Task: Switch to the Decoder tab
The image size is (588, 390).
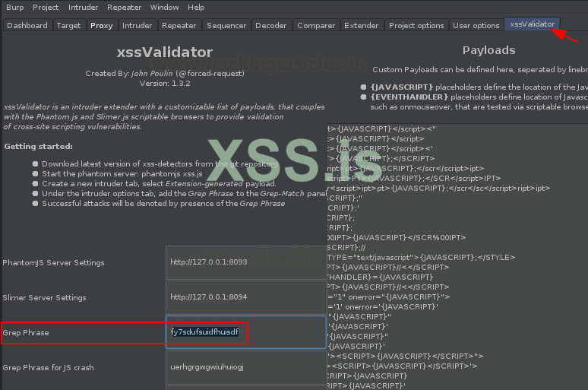Action: pos(270,25)
